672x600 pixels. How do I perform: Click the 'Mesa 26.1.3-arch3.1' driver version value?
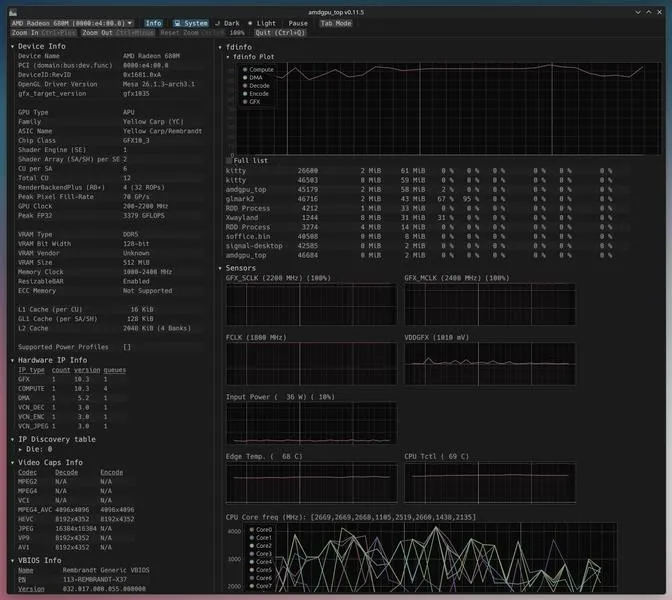(x=159, y=84)
